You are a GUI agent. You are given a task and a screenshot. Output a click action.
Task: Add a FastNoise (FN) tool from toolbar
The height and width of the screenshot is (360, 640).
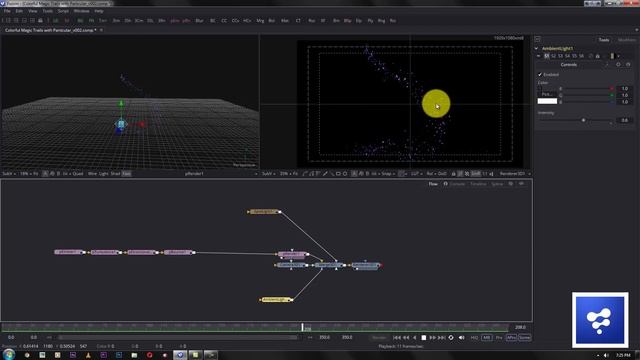tap(91, 20)
